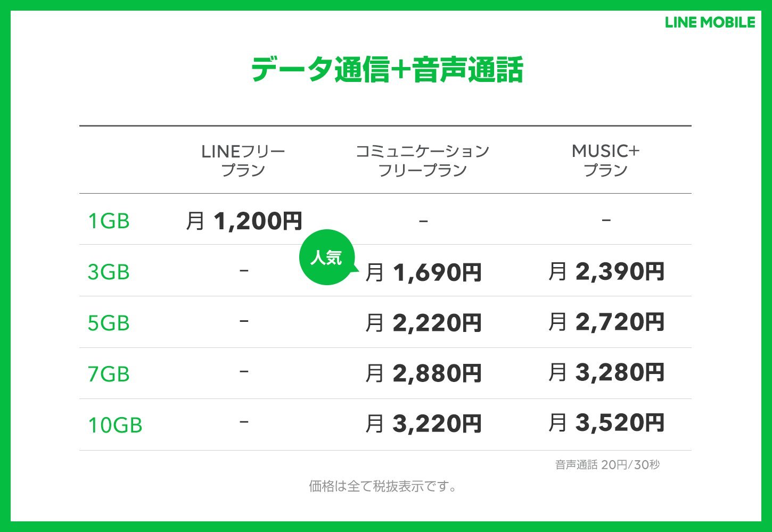Click the 3GB row label
The width and height of the screenshot is (772, 532).
pyautogui.click(x=109, y=272)
